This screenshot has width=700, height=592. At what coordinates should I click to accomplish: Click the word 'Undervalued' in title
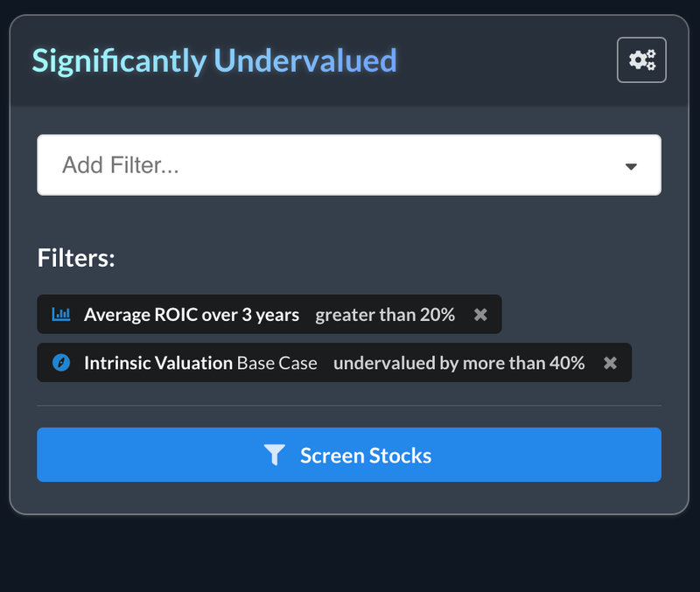click(x=305, y=59)
